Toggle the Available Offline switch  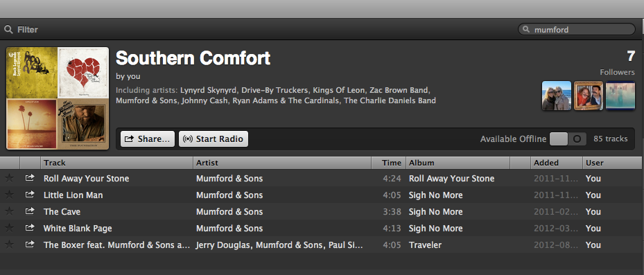click(x=568, y=139)
